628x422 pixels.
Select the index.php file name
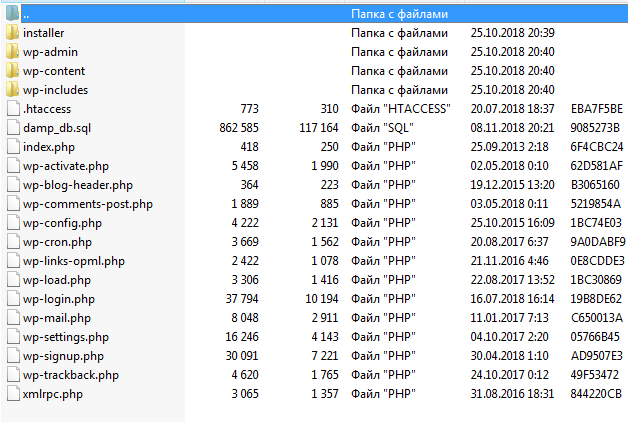pyautogui.click(x=49, y=147)
